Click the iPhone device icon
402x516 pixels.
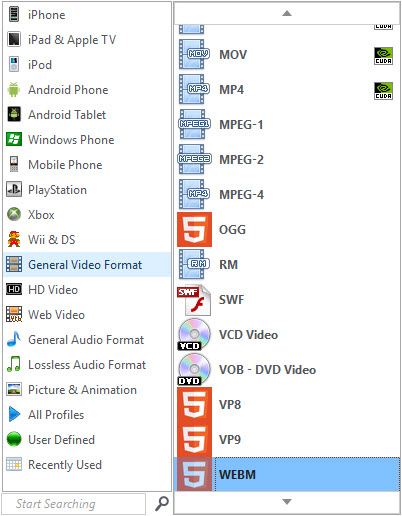tap(14, 14)
